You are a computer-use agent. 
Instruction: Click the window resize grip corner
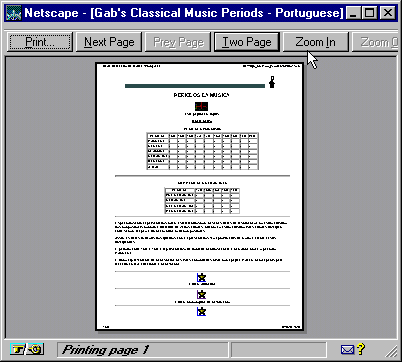pyautogui.click(x=392, y=351)
